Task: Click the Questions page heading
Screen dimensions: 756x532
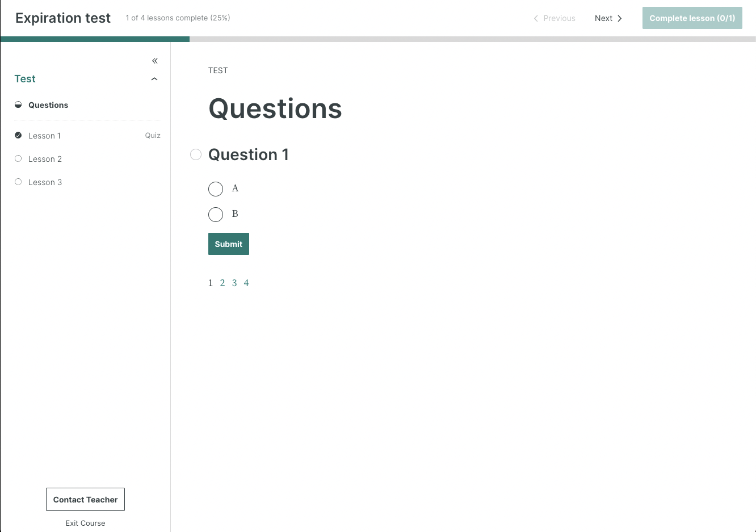Action: tap(275, 108)
